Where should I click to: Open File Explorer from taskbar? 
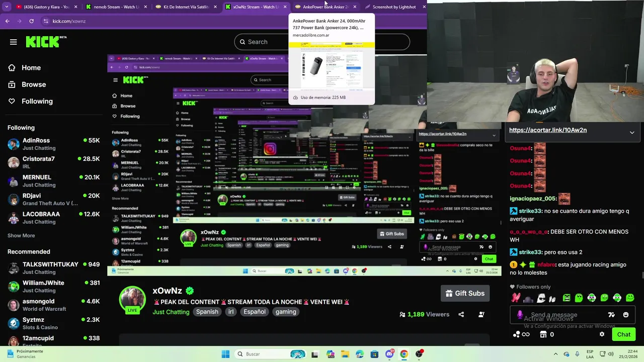pos(345,354)
